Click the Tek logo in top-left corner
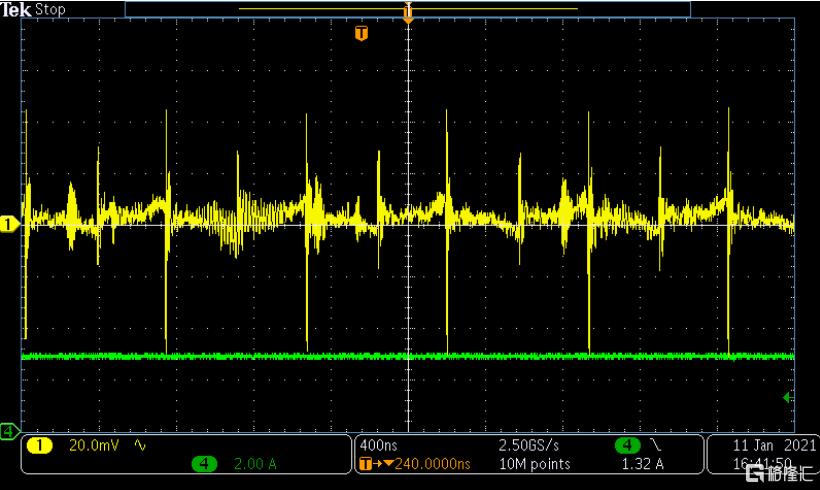This screenshot has height=490, width=820. (x=16, y=9)
